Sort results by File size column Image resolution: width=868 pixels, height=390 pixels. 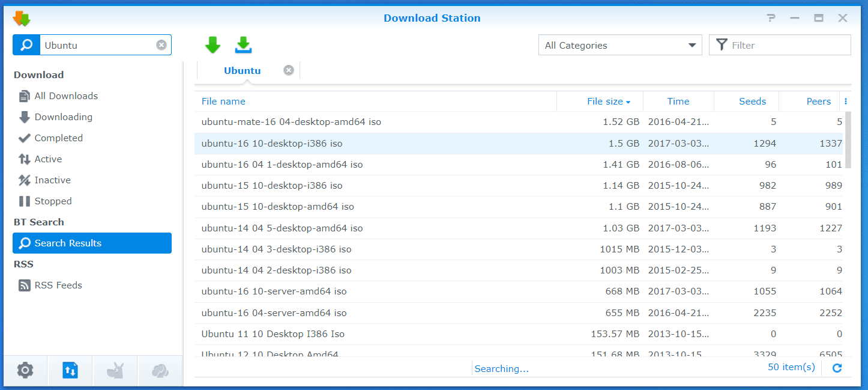point(607,102)
